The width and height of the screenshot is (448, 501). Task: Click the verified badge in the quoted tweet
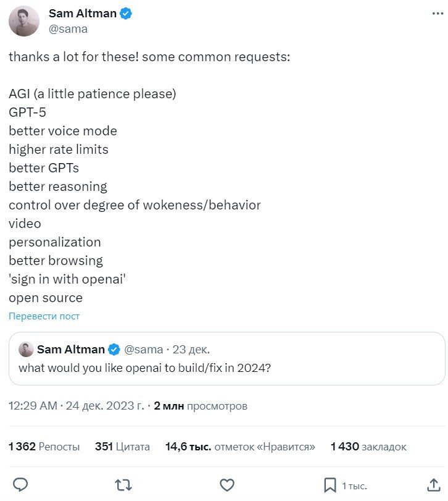pos(114,349)
